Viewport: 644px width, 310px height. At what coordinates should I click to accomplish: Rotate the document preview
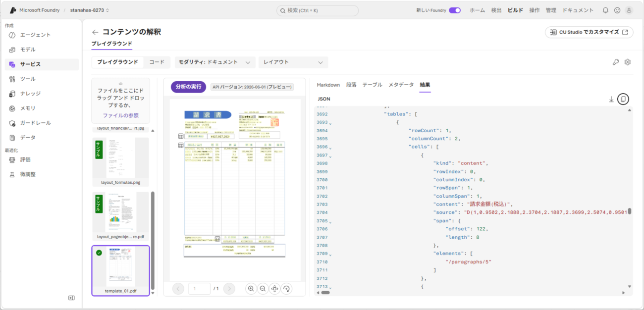[x=286, y=289]
